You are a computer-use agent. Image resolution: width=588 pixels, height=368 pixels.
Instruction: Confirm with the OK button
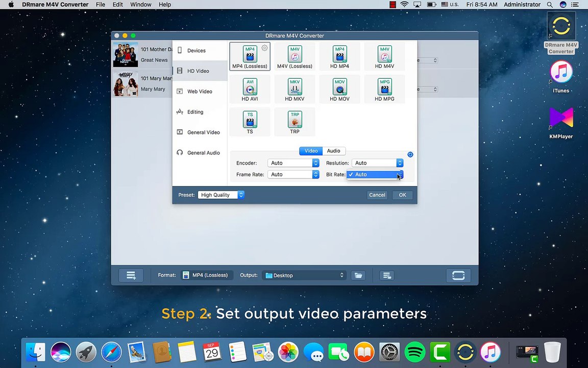pyautogui.click(x=402, y=195)
